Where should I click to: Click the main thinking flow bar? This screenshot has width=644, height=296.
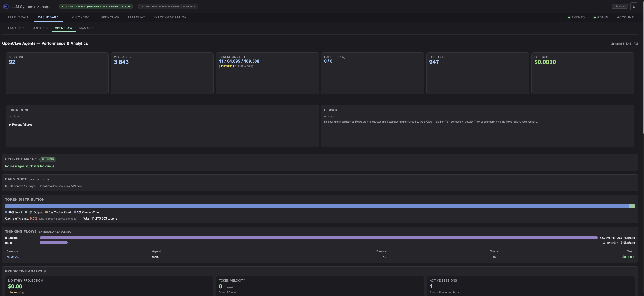pos(54,243)
